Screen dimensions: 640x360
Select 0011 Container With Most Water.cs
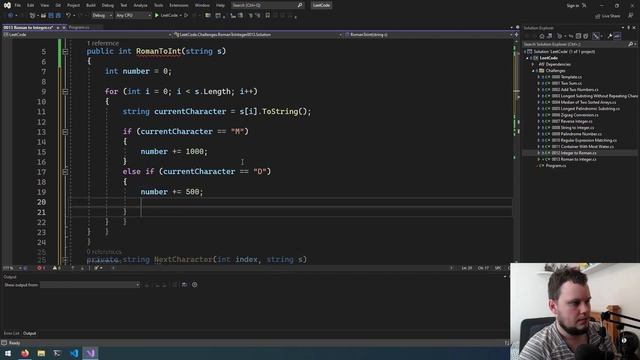point(582,147)
